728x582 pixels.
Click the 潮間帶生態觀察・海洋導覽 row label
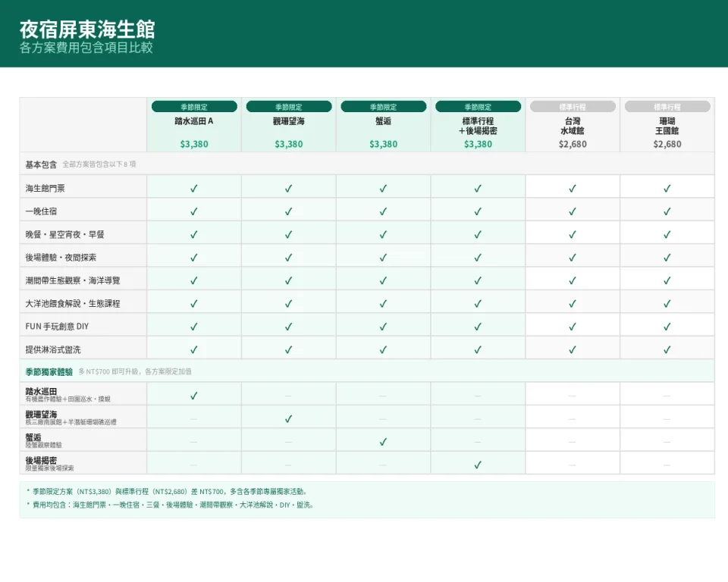(73, 280)
